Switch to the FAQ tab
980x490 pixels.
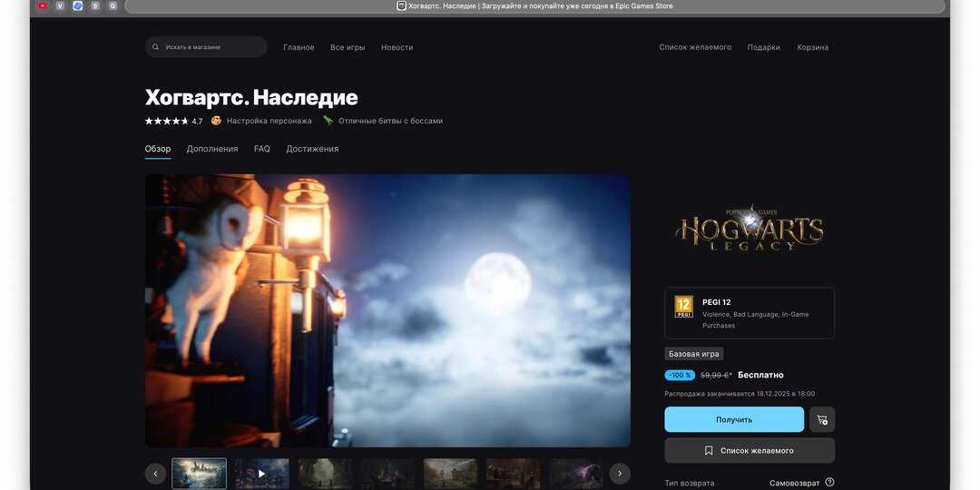click(262, 149)
